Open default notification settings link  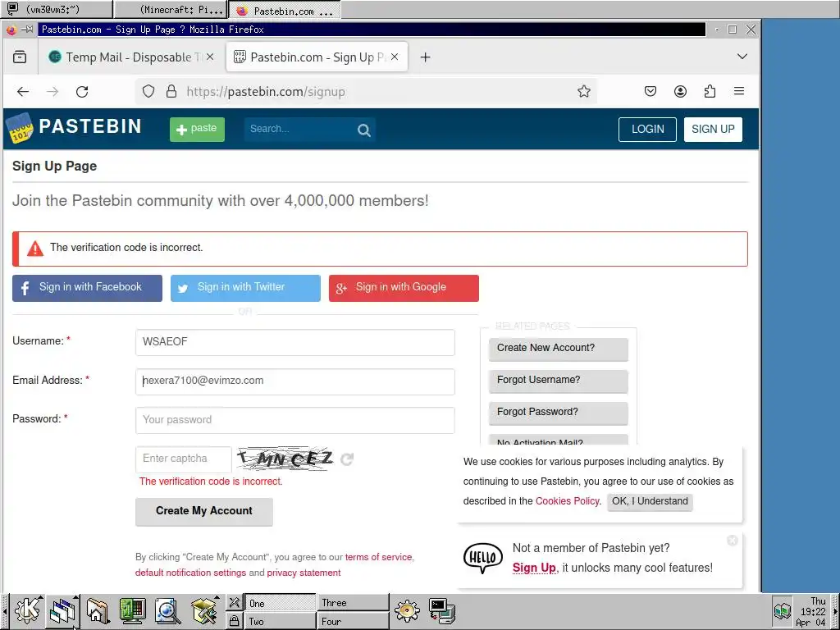click(190, 573)
